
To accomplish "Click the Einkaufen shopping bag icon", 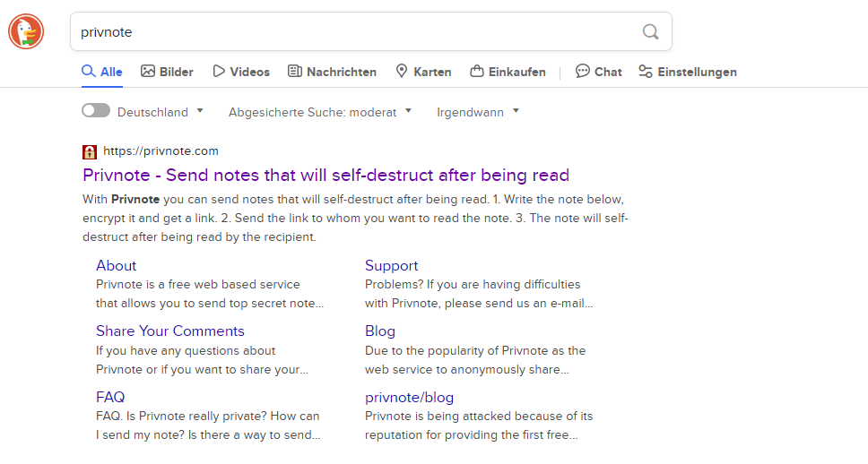I will coord(477,72).
